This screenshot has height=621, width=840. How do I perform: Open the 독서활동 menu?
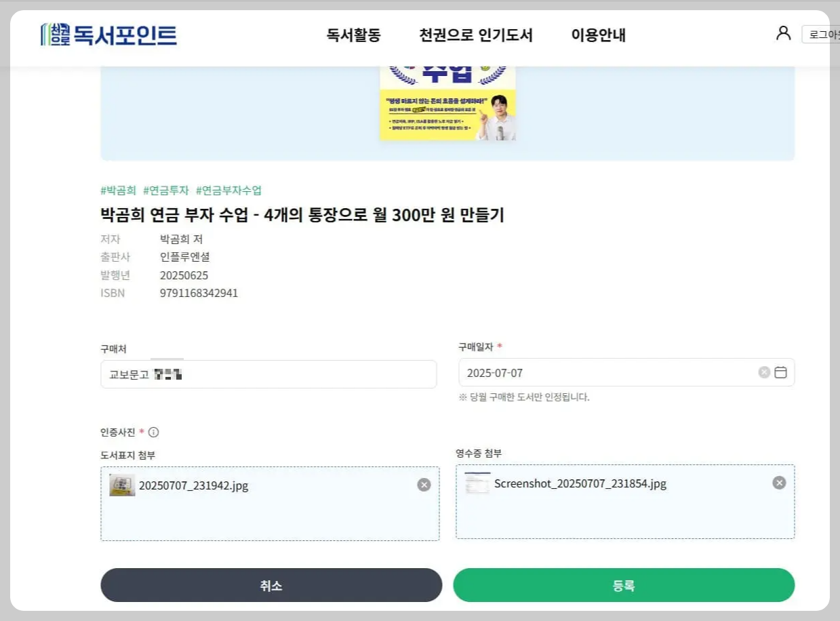click(x=353, y=35)
